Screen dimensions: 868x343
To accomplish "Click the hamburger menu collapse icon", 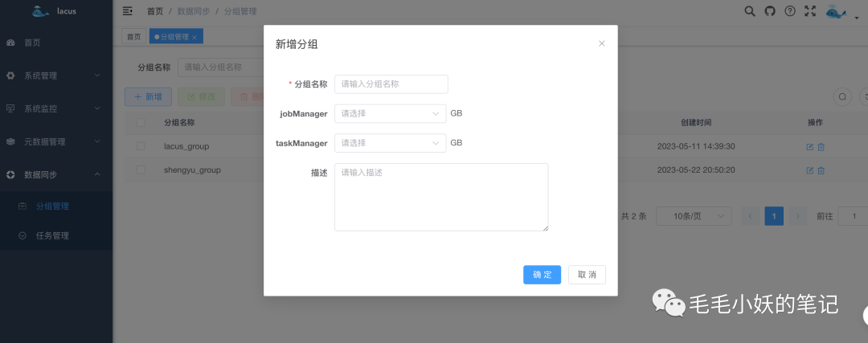I will (x=127, y=10).
